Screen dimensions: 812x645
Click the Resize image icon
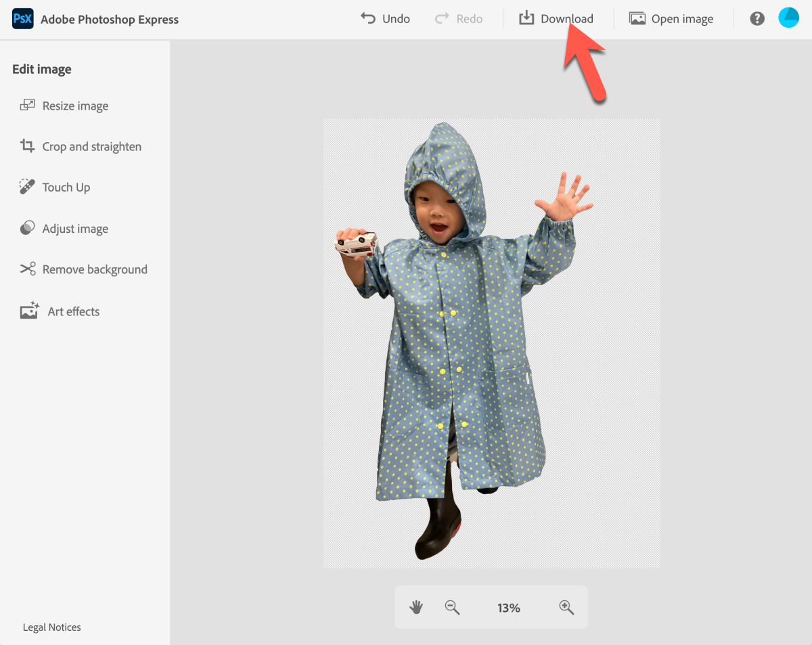click(x=27, y=106)
